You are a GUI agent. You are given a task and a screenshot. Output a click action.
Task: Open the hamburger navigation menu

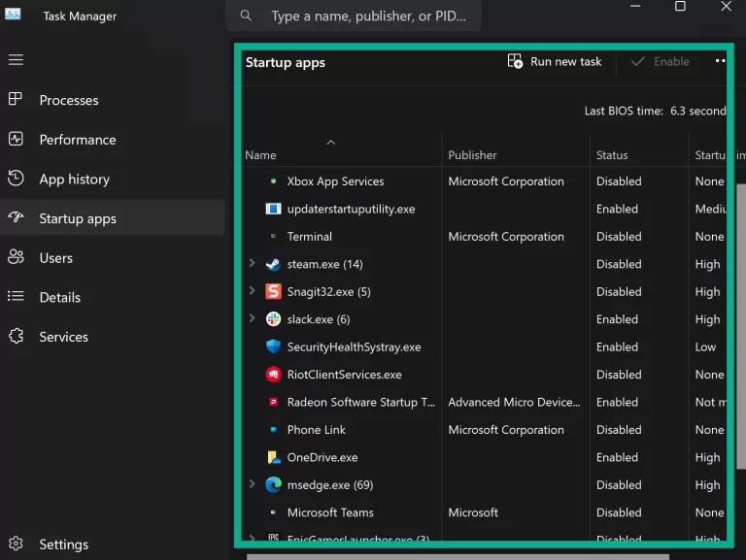[x=16, y=60]
